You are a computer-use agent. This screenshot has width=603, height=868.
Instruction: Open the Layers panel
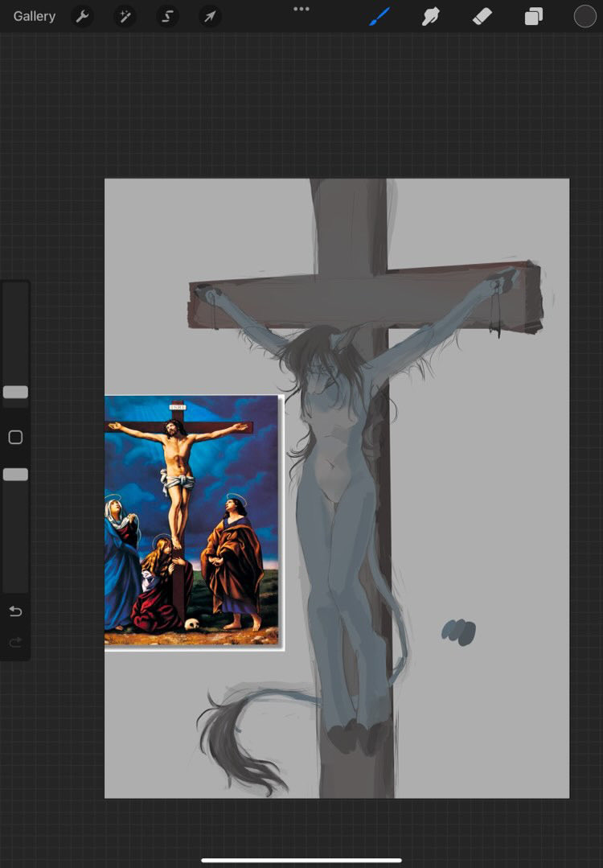[x=533, y=17]
